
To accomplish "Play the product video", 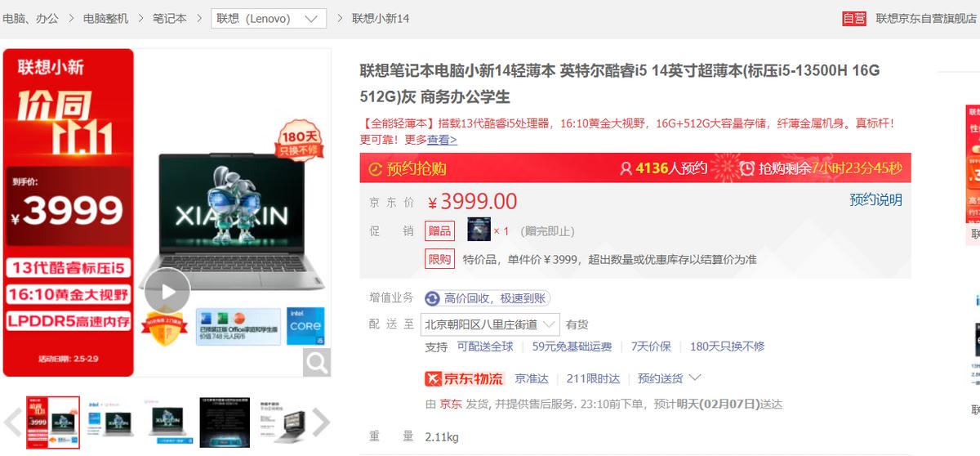I will pos(167,291).
